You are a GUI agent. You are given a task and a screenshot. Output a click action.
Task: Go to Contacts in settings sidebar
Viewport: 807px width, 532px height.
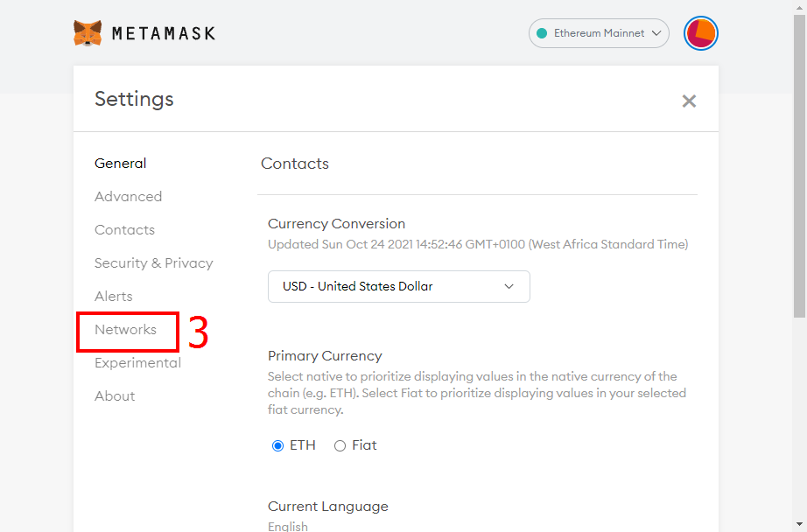click(x=124, y=230)
